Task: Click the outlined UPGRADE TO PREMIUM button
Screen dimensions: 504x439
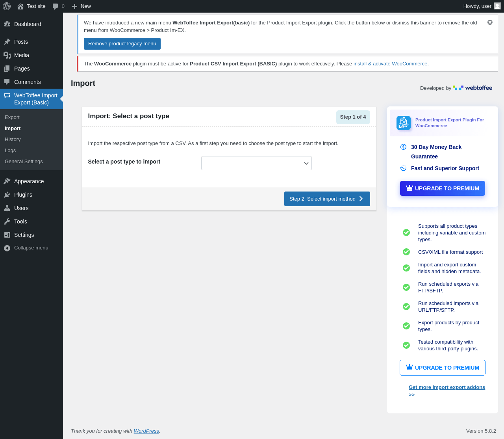Action: tap(443, 368)
